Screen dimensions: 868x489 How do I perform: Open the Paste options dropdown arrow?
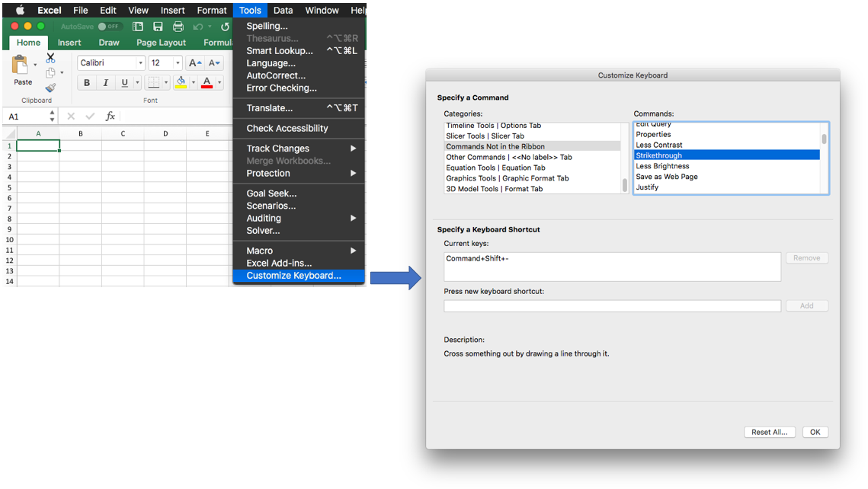35,66
